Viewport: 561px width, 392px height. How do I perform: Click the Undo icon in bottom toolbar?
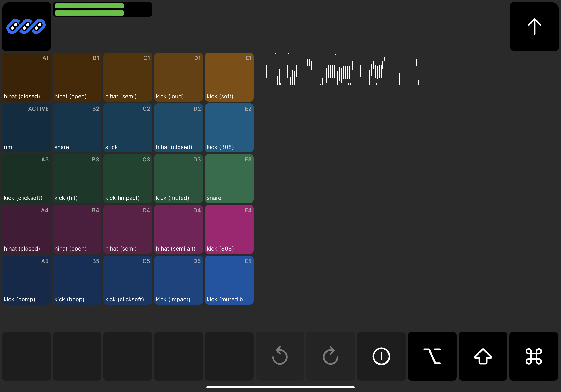tap(280, 356)
